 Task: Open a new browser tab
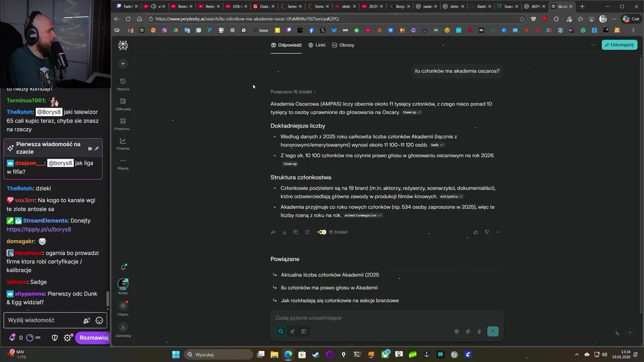tap(582, 7)
